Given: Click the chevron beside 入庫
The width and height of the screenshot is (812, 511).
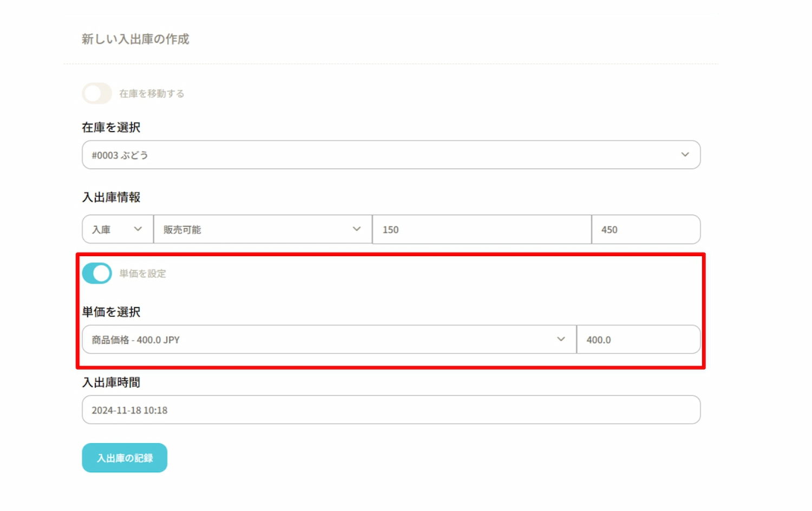Looking at the screenshot, I should click(138, 229).
